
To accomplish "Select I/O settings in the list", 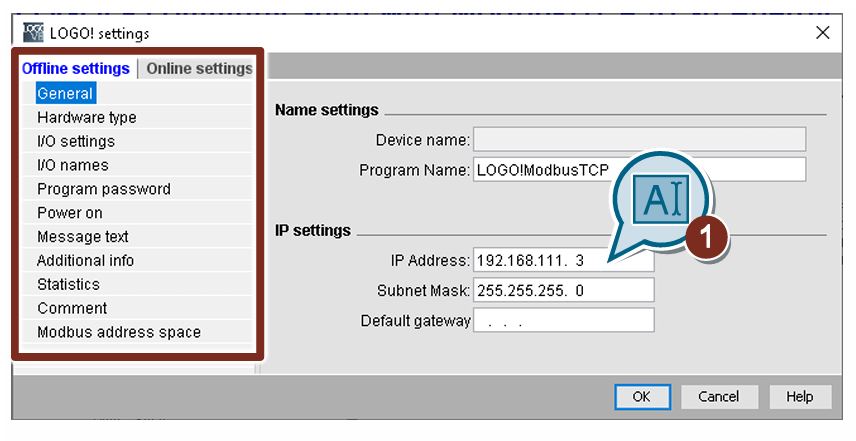I will 76,141.
